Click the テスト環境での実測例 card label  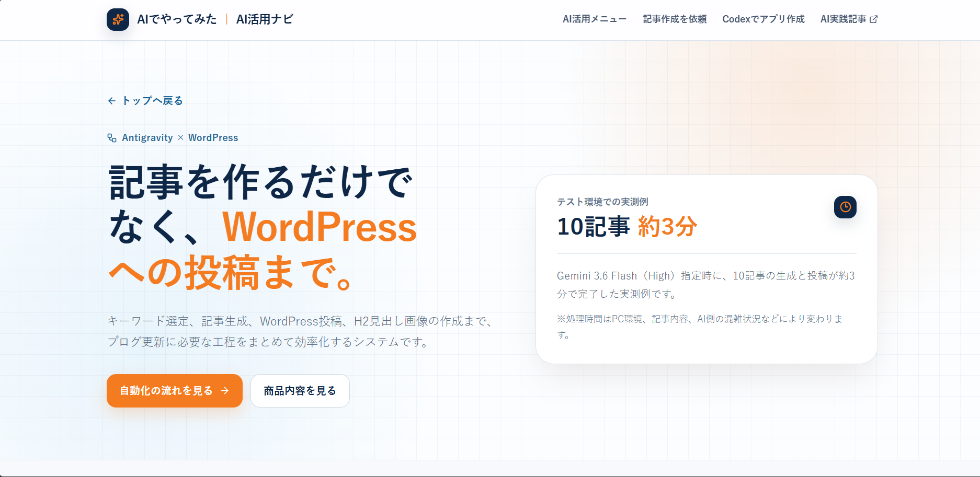pos(602,202)
